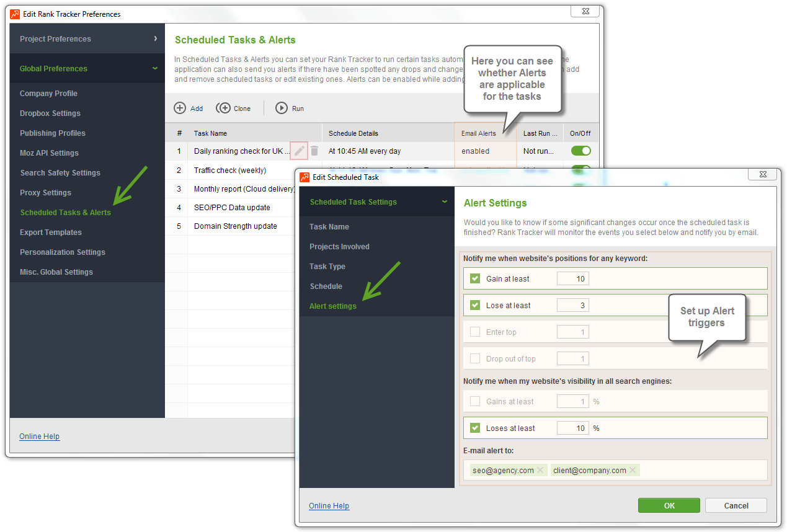Open Online Help in the Preferences window
Image resolution: width=787 pixels, height=532 pixels.
pos(40,437)
